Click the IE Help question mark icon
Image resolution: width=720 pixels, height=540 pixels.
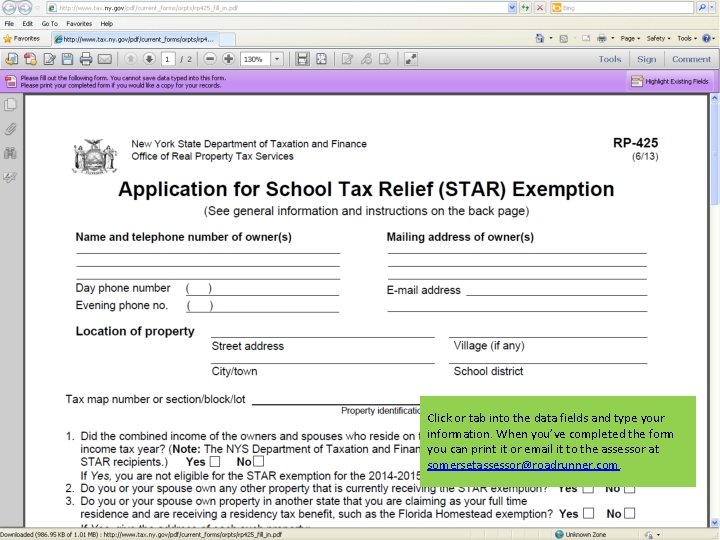(707, 39)
